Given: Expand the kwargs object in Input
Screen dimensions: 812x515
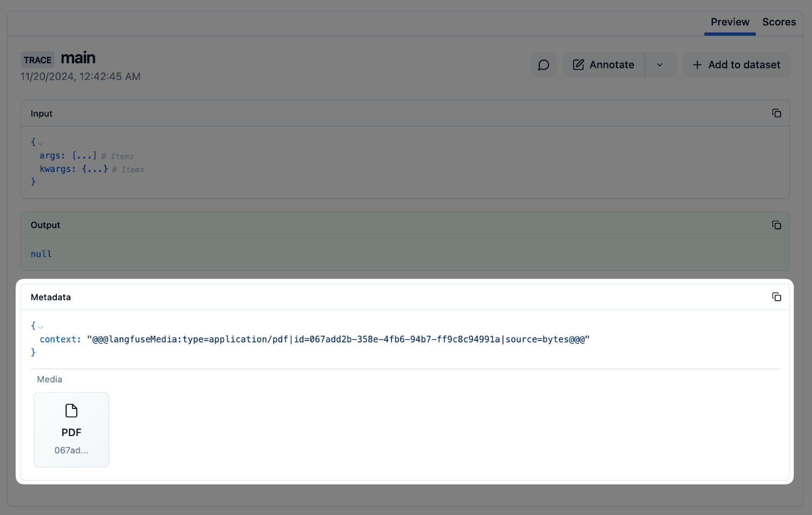Looking at the screenshot, I should pyautogui.click(x=95, y=169).
